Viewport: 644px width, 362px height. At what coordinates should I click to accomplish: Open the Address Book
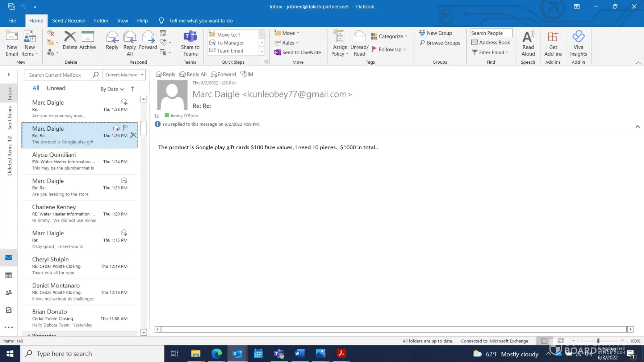pyautogui.click(x=490, y=42)
